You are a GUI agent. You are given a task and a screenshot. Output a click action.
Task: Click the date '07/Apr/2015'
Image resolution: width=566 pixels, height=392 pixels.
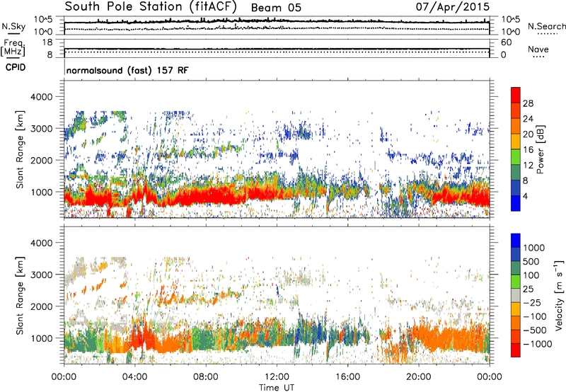[x=453, y=7]
